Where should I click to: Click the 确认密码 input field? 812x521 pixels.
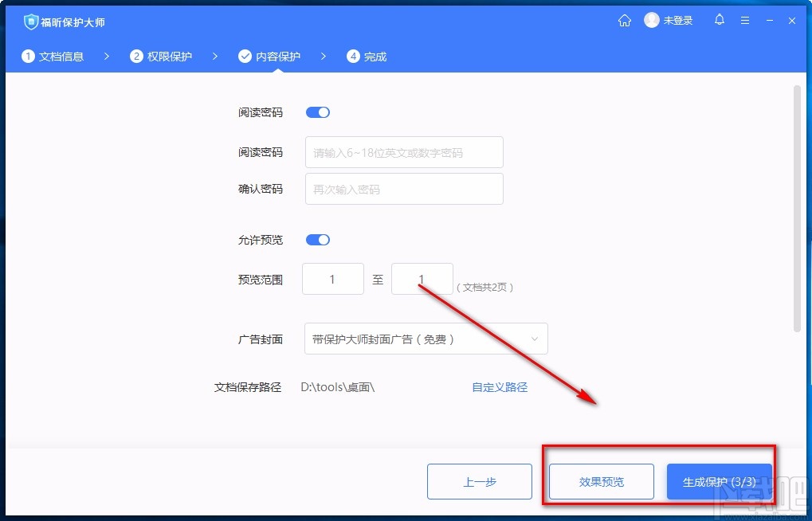404,189
